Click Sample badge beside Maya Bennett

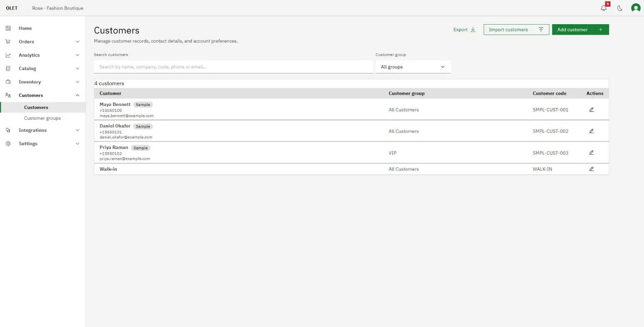[x=143, y=105]
